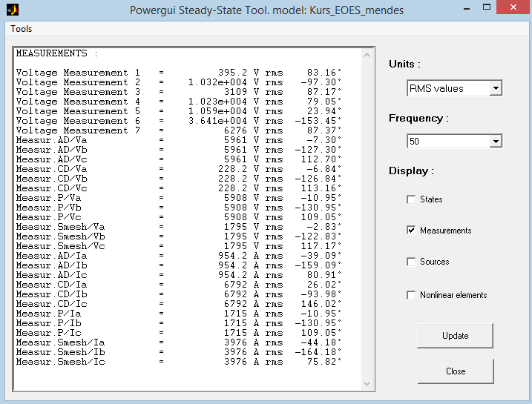Click the Measur.AD/Ia row
Viewport: 532px width, 404px height.
pos(179,256)
